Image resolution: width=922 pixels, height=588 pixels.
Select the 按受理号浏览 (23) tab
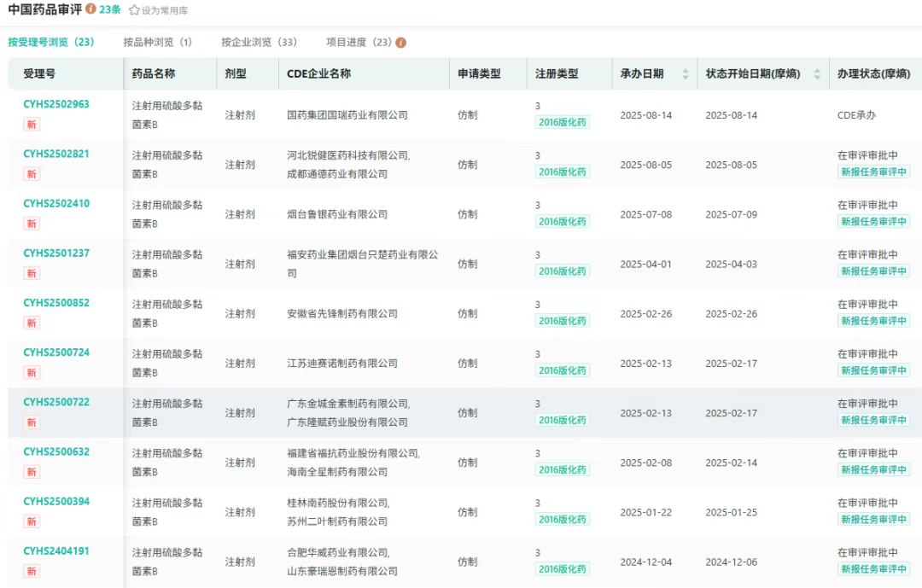point(50,42)
